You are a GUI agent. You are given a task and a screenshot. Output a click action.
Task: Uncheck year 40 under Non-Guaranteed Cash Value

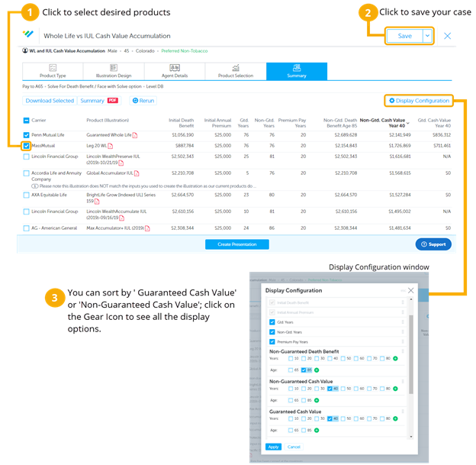(x=330, y=389)
